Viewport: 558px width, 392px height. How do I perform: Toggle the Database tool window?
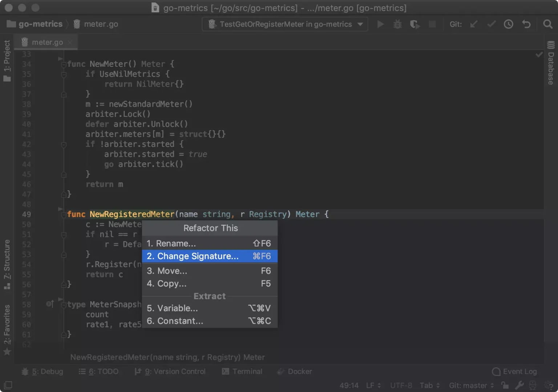click(551, 63)
